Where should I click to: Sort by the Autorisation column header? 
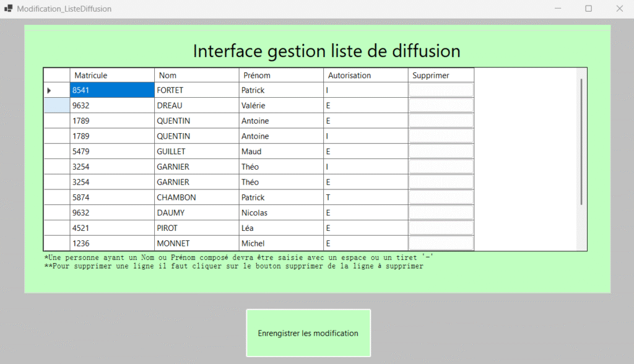(x=365, y=76)
